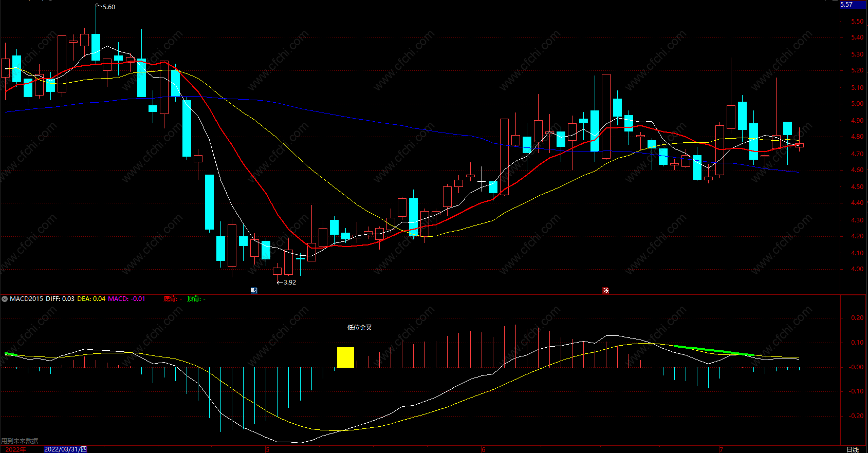Image resolution: width=868 pixels, height=453 pixels.
Task: Select the month 7 marker on timeline
Action: (722, 449)
